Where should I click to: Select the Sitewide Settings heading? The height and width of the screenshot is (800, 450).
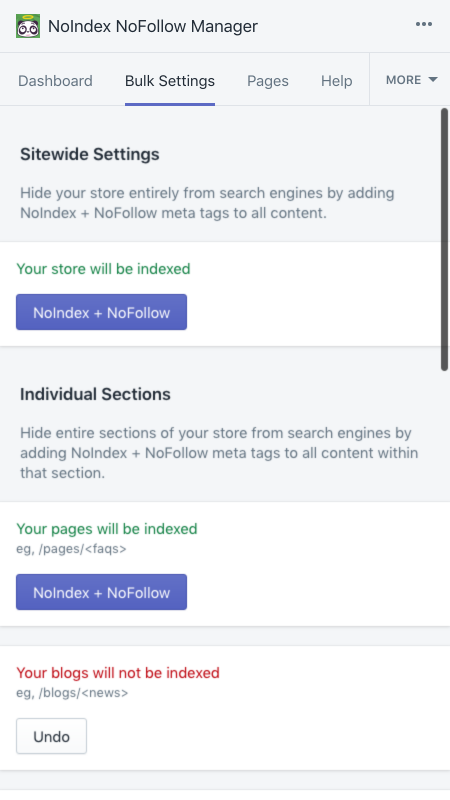pyautogui.click(x=90, y=154)
